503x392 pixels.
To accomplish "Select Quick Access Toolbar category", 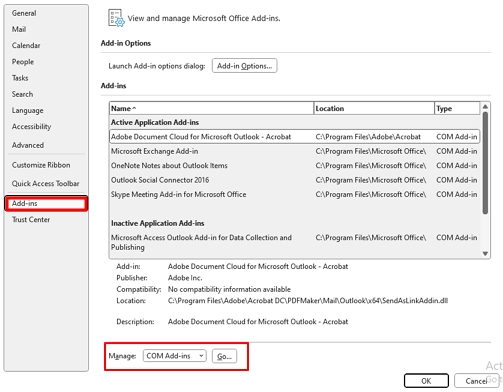I will click(46, 184).
